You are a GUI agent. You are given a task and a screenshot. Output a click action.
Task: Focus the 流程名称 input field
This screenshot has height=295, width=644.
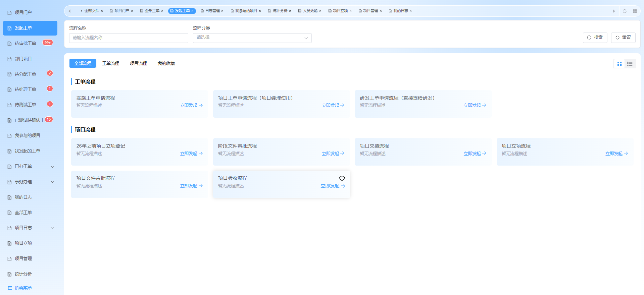pos(129,38)
